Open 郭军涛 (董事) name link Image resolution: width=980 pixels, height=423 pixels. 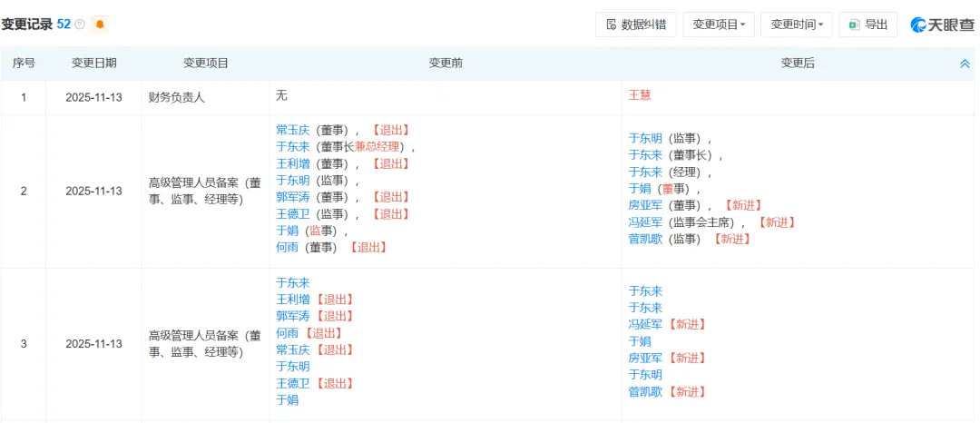coord(292,197)
